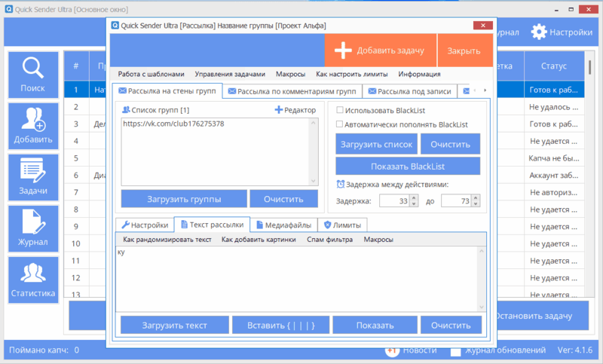
Task: Switch to Текст рассылки tab
Action: 212,225
